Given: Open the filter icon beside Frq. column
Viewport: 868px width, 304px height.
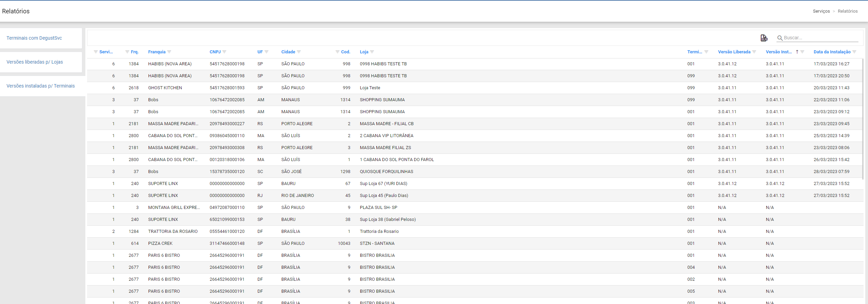Looking at the screenshot, I should (127, 52).
